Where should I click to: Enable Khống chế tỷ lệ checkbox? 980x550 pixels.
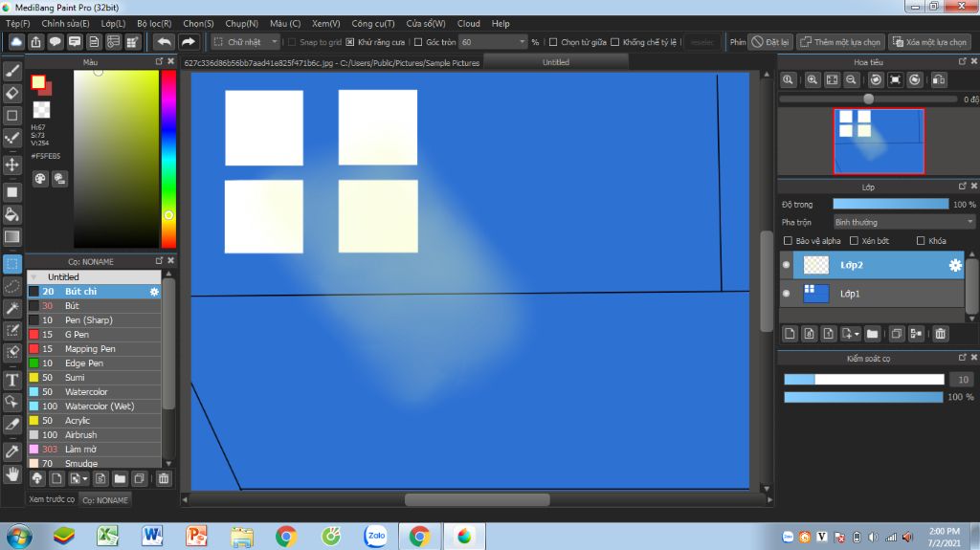[615, 42]
